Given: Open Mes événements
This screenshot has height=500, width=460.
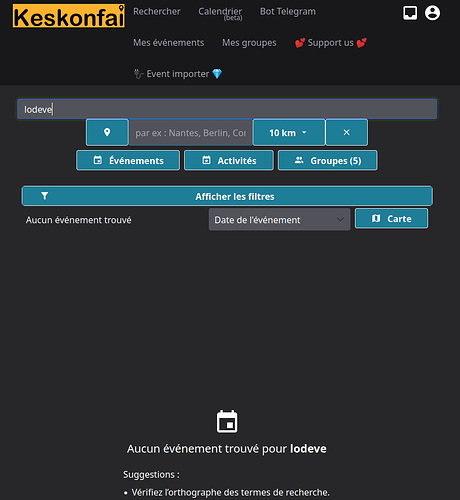Looking at the screenshot, I should click(169, 43).
